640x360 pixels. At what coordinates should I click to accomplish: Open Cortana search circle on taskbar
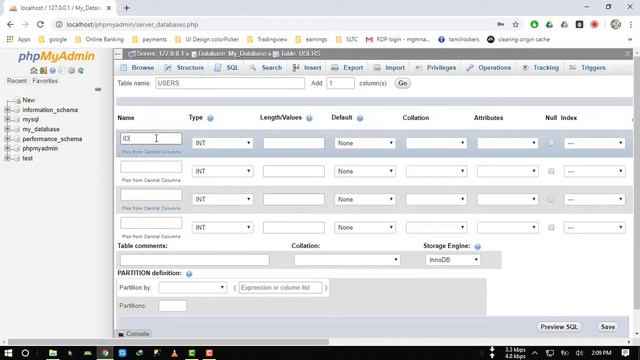pyautogui.click(x=25, y=353)
